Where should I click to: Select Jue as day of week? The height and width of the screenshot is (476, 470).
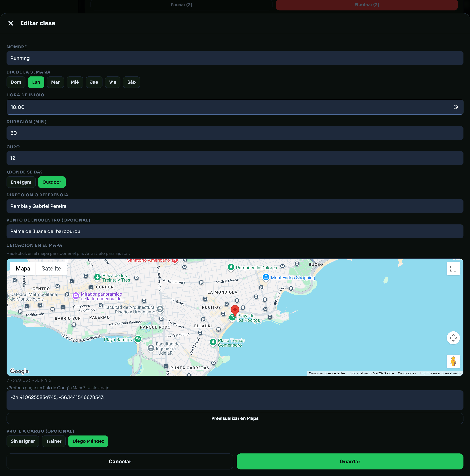94,82
